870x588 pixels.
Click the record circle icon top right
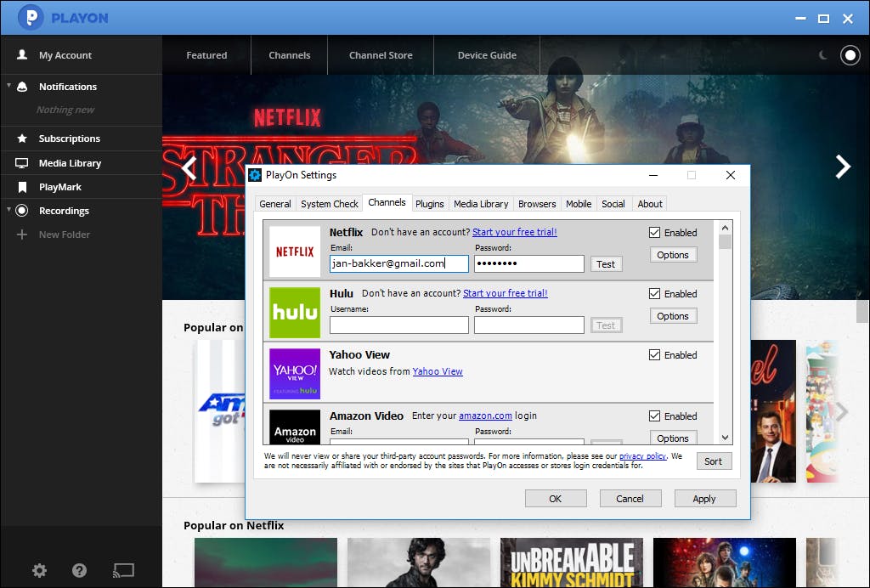pos(850,55)
